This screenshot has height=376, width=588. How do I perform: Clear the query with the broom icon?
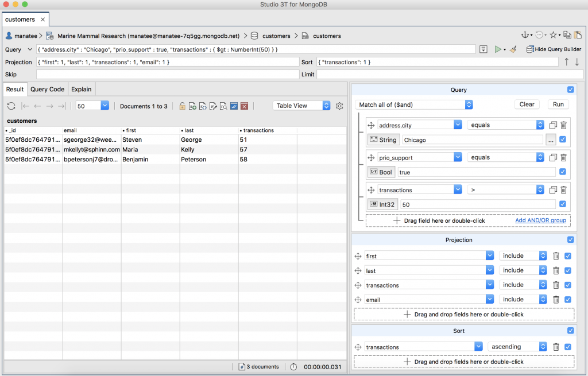point(513,49)
